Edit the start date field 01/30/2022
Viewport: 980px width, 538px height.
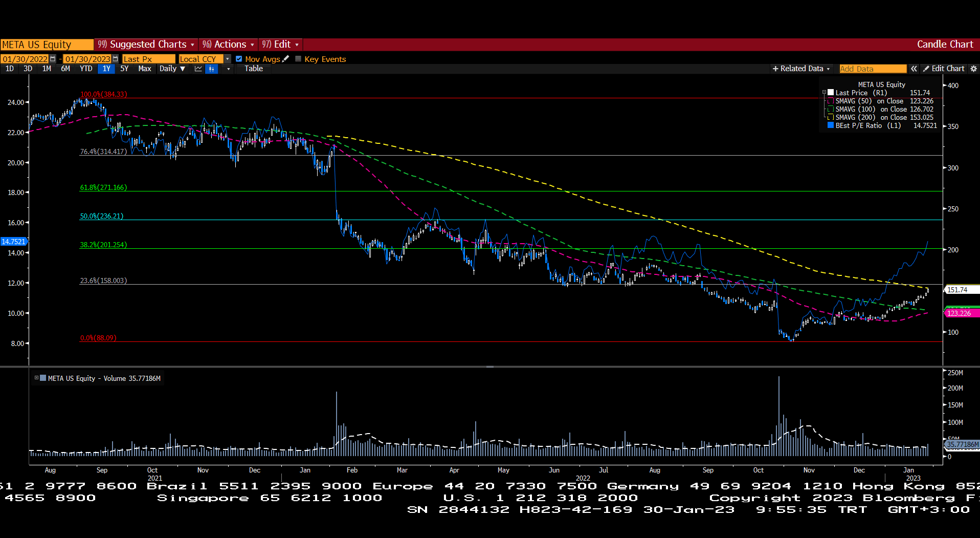point(25,59)
